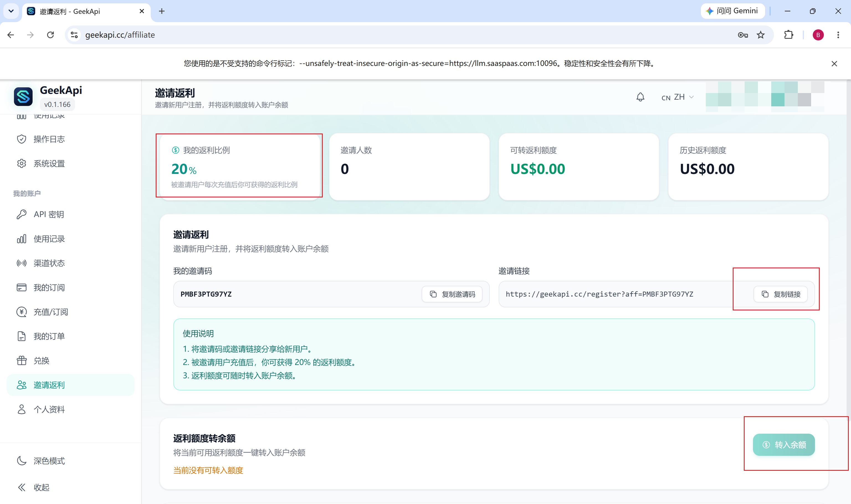
Task: Click the 系统设置 gear icon
Action: tap(22, 163)
